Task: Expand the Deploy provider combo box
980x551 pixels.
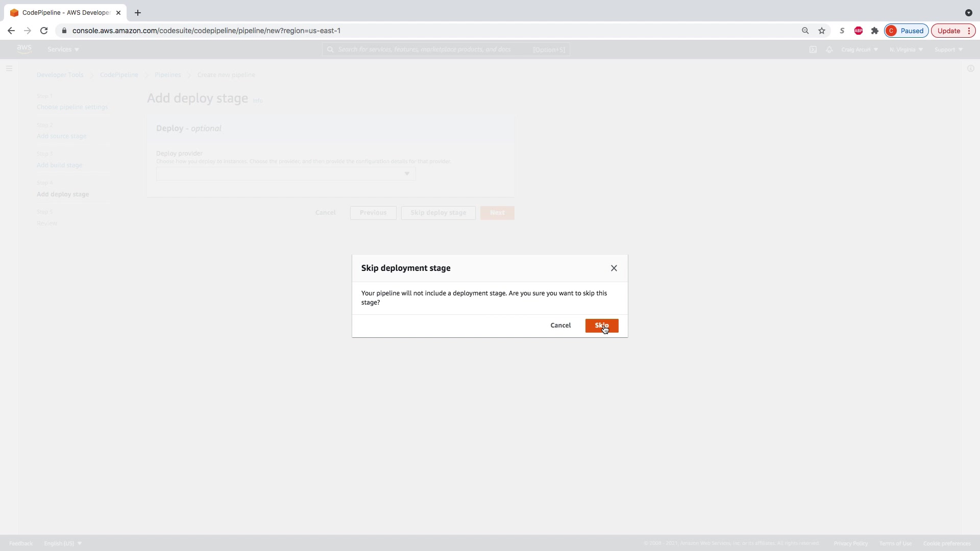Action: point(286,174)
